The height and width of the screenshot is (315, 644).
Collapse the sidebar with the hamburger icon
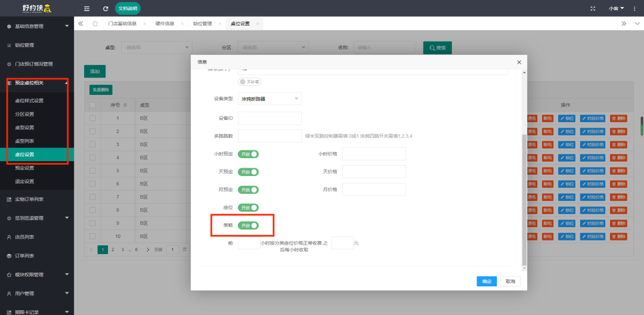pos(86,8)
